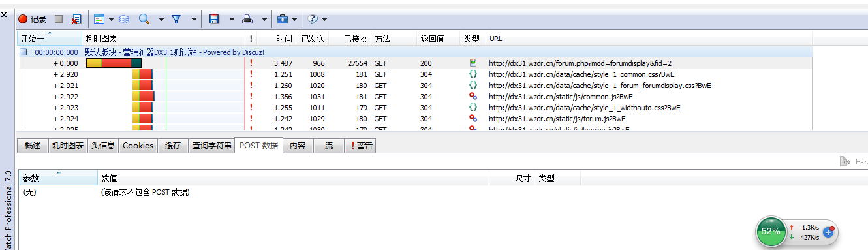Sort by the 返回值 column header
The image size is (868, 250).
coord(438,39)
